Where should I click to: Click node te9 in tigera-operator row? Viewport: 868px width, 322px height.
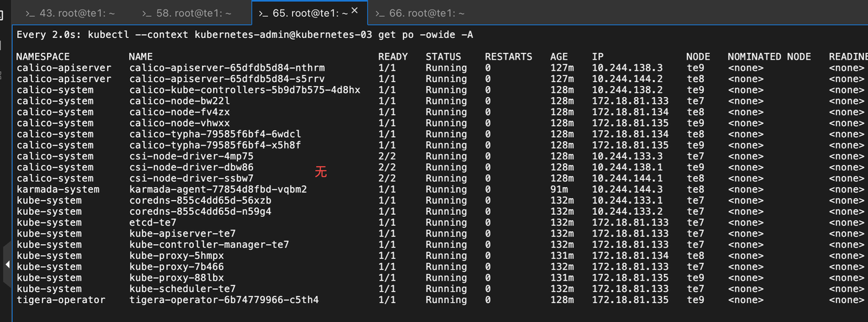tap(695, 300)
